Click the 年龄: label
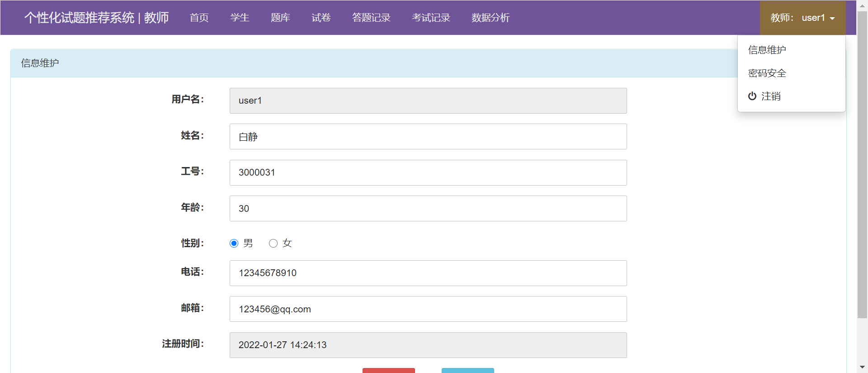 (193, 207)
